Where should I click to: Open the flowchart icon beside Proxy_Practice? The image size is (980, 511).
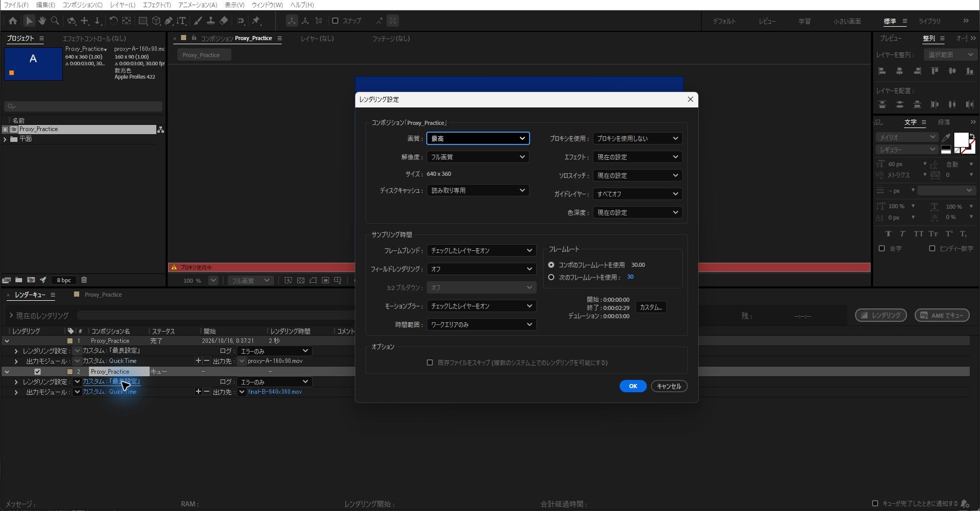click(160, 130)
